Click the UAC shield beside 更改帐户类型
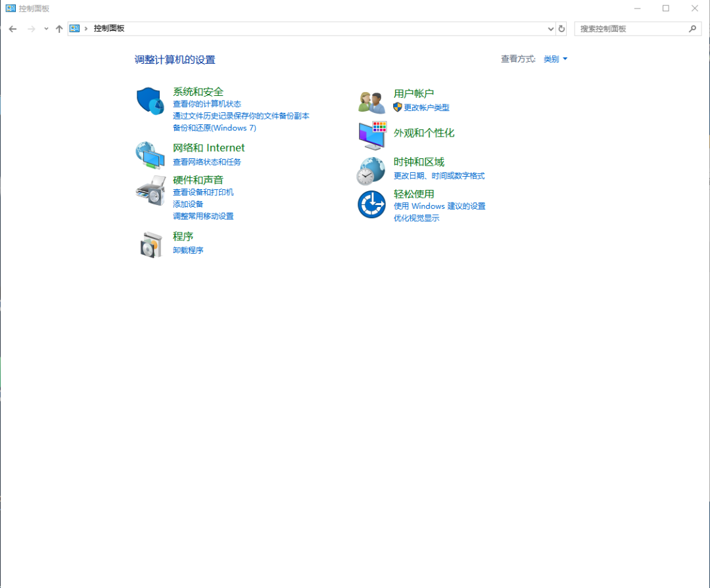This screenshot has width=710, height=588. [x=398, y=107]
